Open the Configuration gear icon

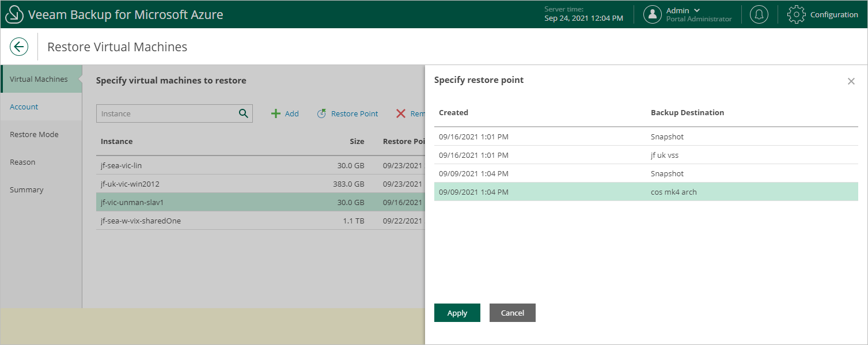(796, 14)
